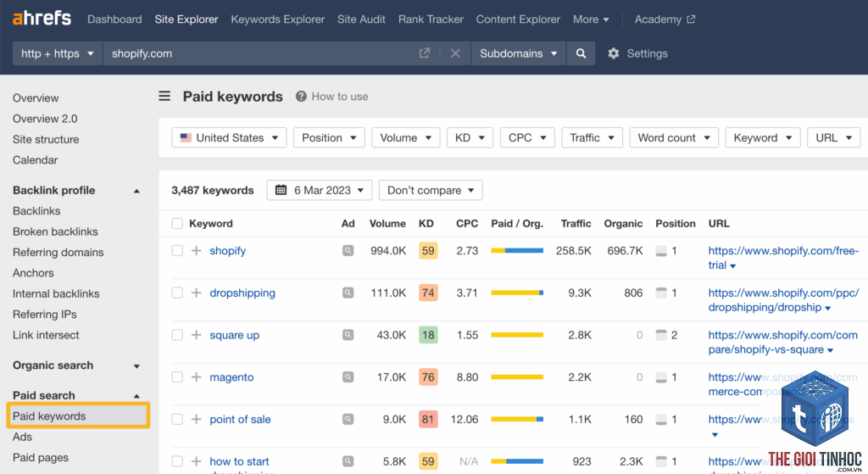The image size is (868, 474).
Task: Open the KD filter dropdown
Action: [x=470, y=138]
